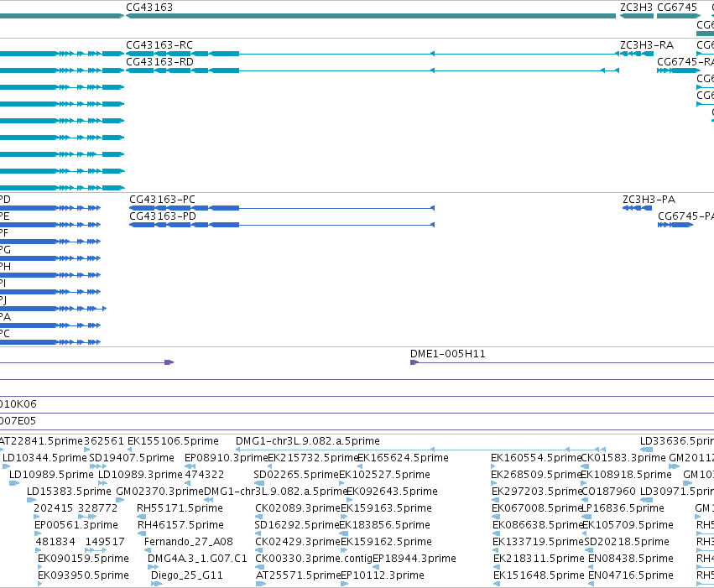
Task: Select EST EK090159.5prime
Action: [x=83, y=559]
